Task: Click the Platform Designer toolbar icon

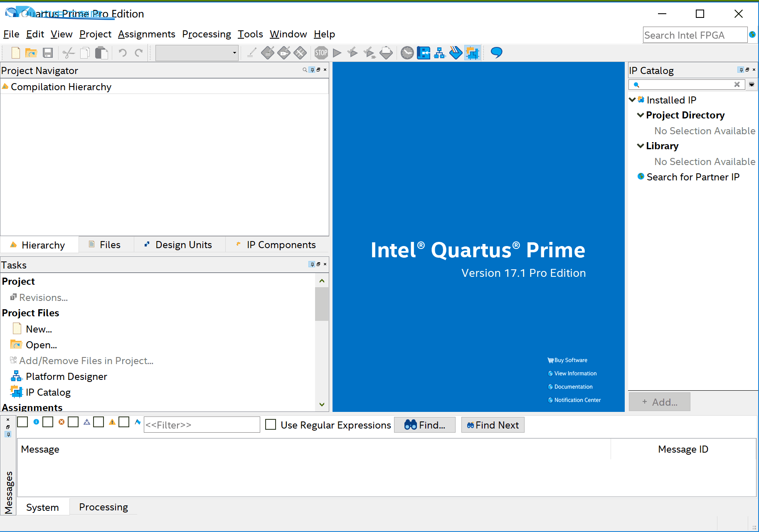Action: point(440,53)
